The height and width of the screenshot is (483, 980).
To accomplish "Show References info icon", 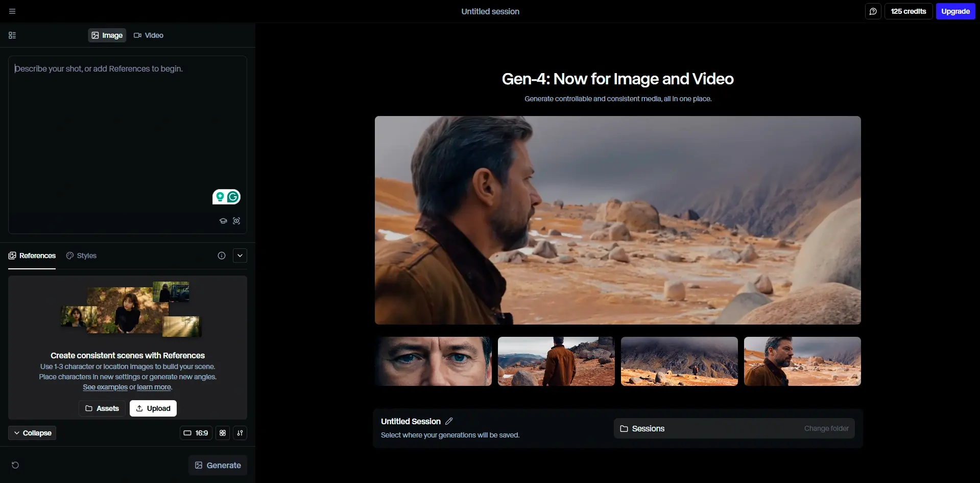I will (x=222, y=256).
